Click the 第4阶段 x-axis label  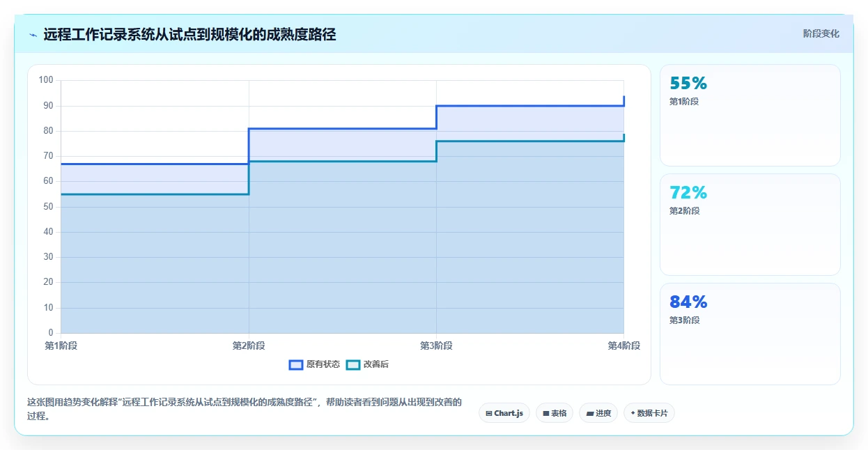click(x=623, y=346)
